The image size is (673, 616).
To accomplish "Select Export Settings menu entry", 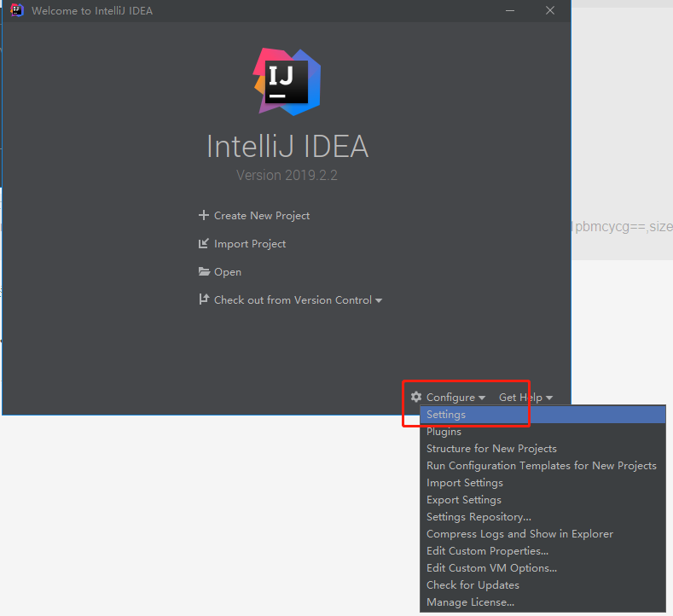I will [x=542, y=500].
